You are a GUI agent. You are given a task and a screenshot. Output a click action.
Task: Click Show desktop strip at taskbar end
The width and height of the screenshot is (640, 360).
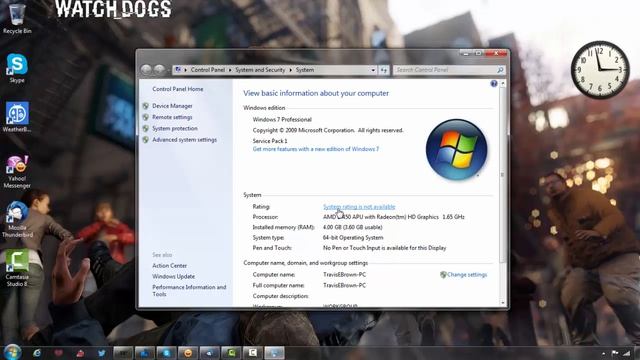tap(637, 353)
